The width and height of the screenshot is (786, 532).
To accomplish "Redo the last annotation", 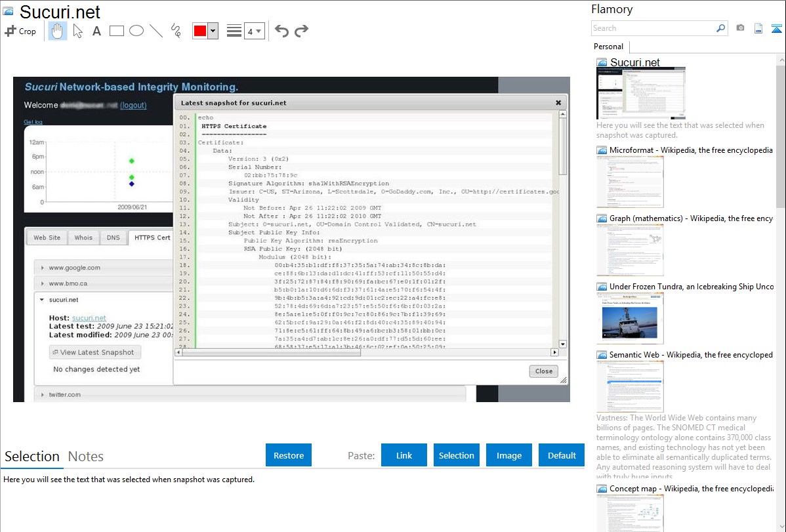I will (x=301, y=31).
